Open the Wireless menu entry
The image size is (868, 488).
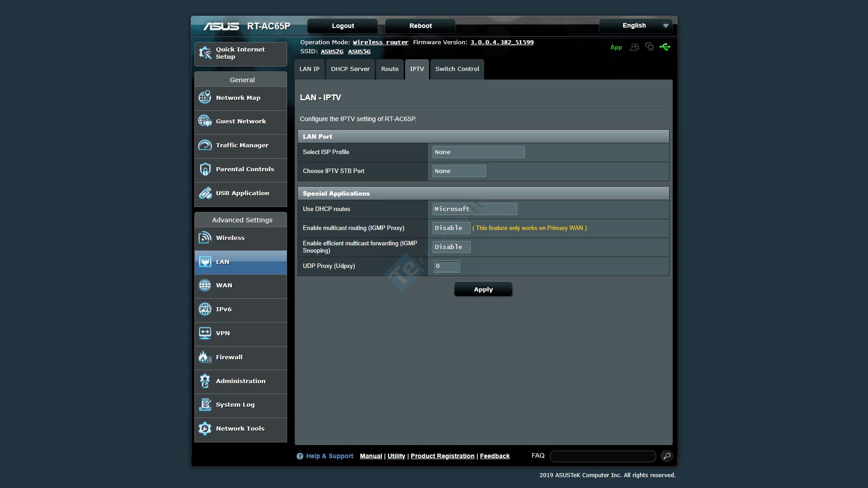[x=241, y=238]
